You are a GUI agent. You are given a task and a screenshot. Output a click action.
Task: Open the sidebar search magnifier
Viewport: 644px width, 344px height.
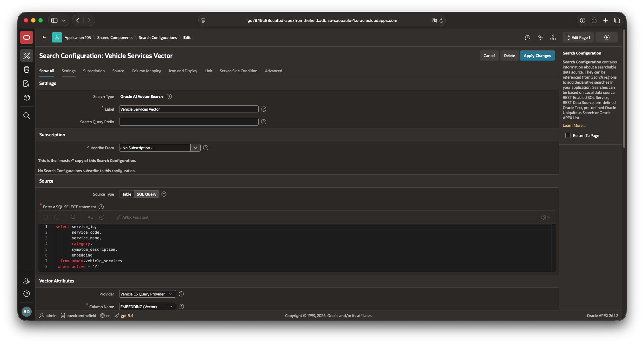[x=27, y=115]
